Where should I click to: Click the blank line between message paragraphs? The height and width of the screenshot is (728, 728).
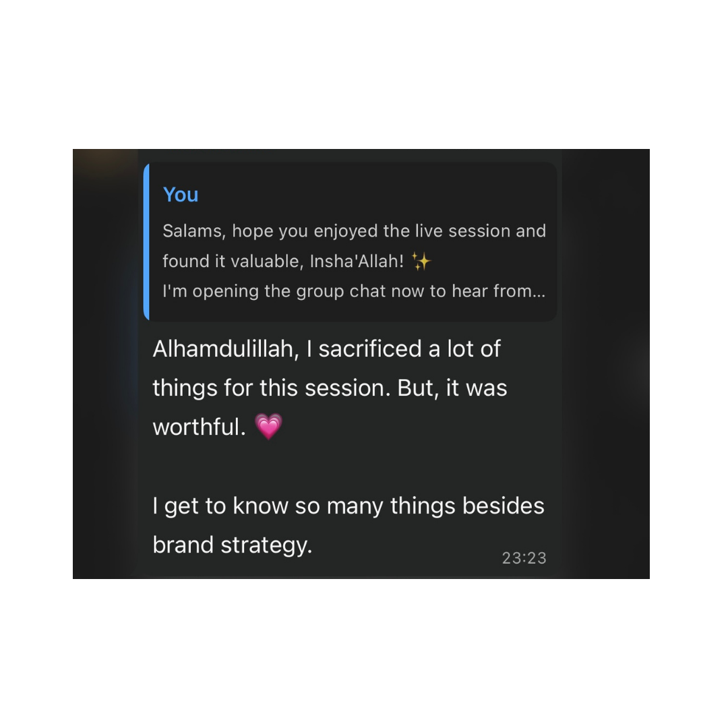click(348, 466)
